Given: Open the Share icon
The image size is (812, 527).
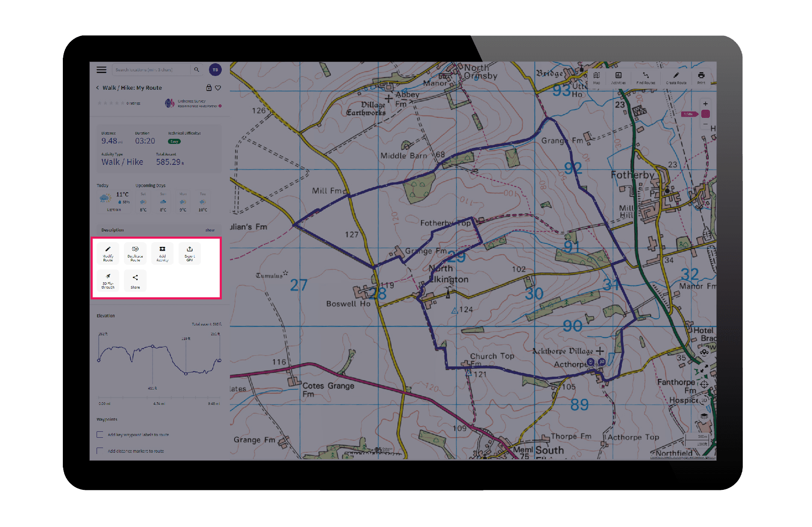Looking at the screenshot, I should 135,281.
